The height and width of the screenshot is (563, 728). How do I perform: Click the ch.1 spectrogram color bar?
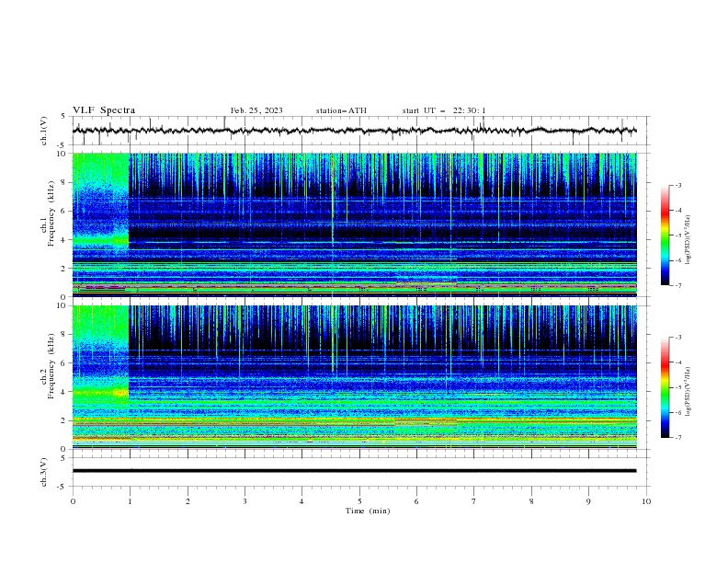[x=665, y=236]
